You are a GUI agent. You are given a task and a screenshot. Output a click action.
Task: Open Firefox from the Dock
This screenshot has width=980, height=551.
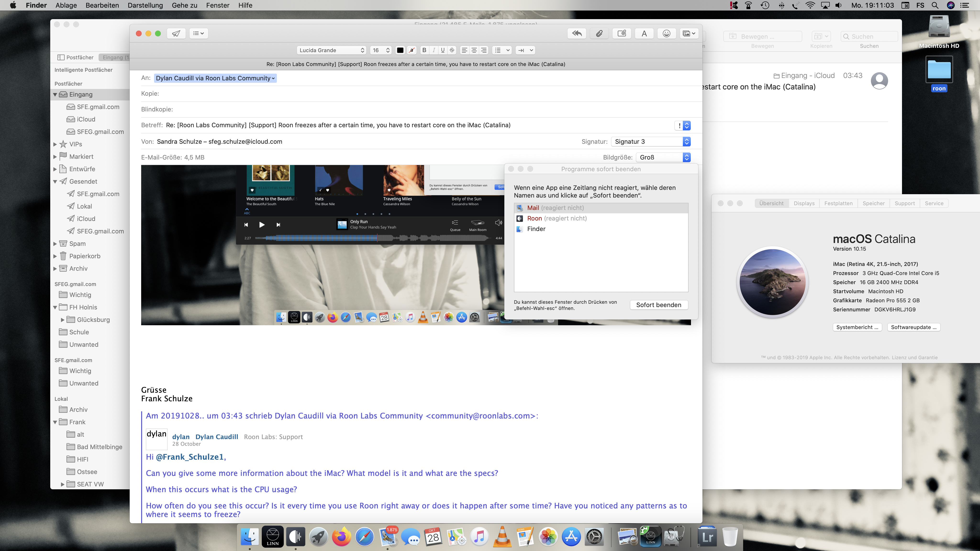[341, 537]
